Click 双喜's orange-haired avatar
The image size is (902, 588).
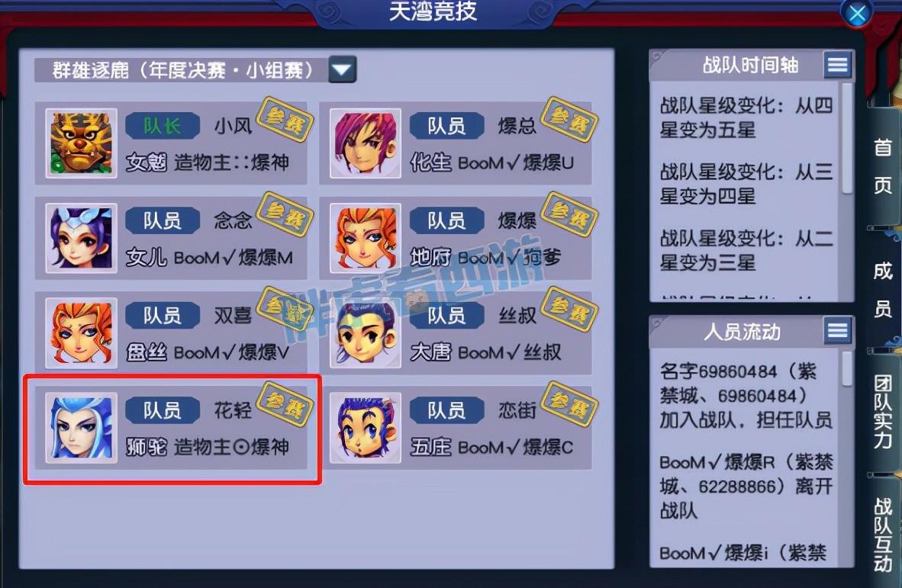click(x=81, y=333)
